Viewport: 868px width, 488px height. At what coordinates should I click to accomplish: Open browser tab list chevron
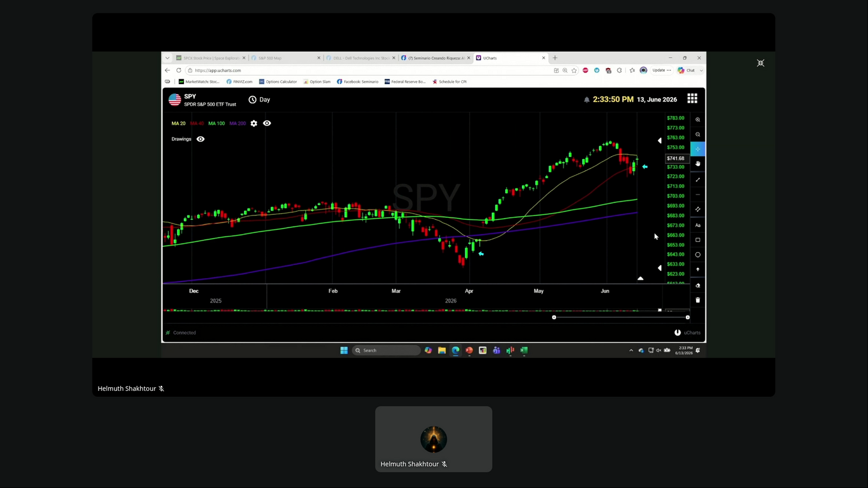pyautogui.click(x=168, y=58)
